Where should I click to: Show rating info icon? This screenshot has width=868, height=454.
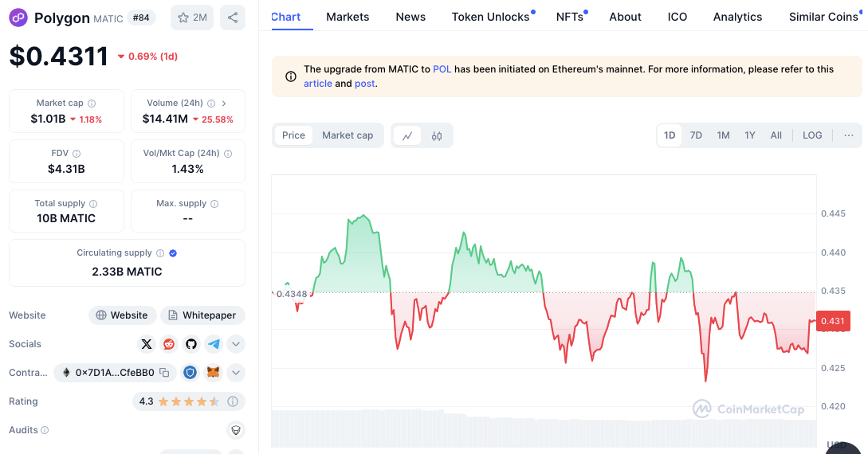pos(233,401)
